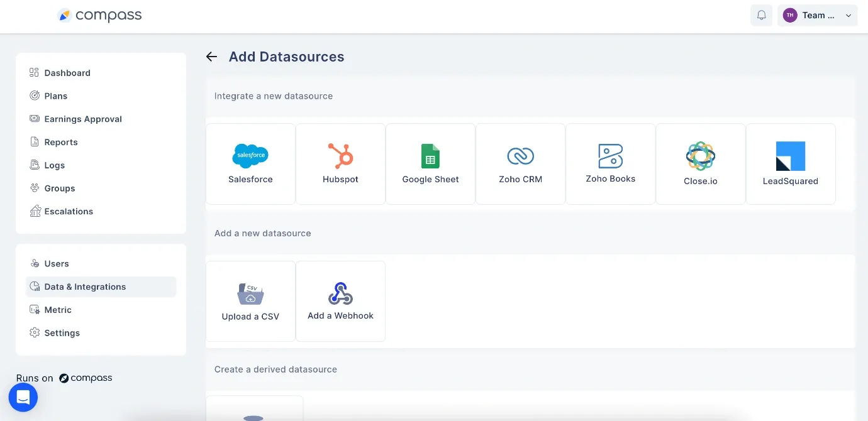
Task: Select the Zoho Books integration icon
Action: 610,156
